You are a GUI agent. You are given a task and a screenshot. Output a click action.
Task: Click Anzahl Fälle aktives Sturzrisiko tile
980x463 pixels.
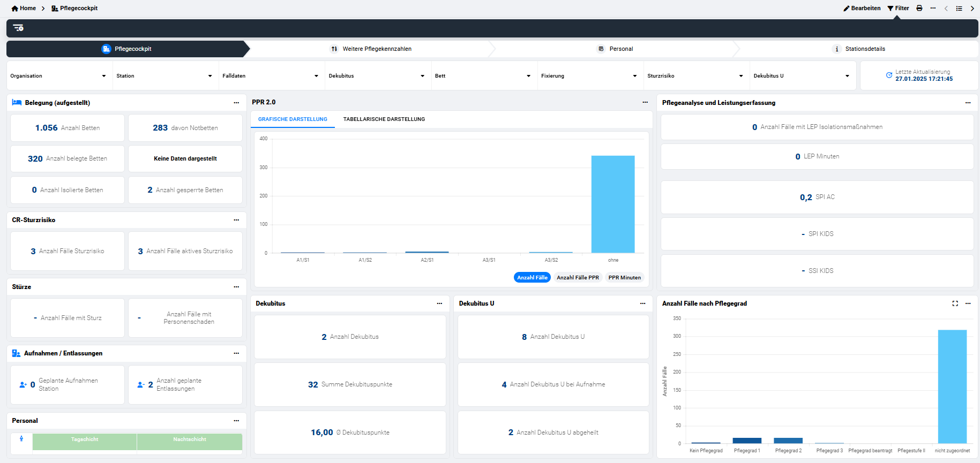185,251
